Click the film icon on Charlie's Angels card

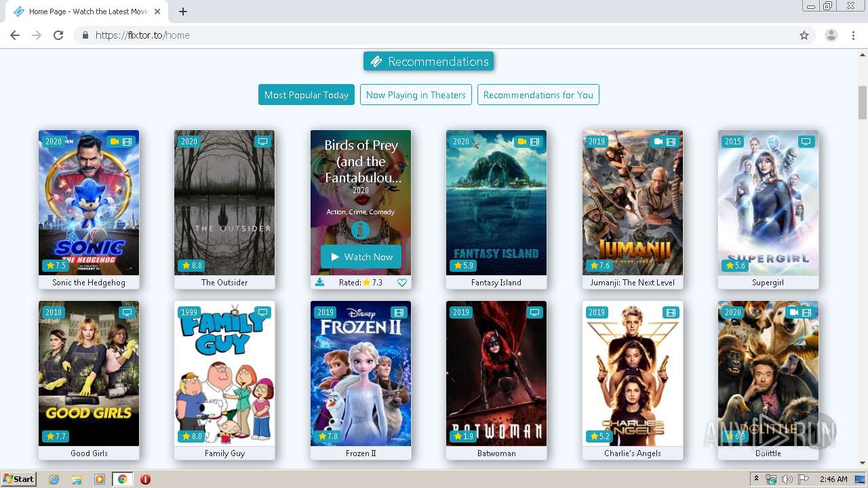tap(671, 312)
